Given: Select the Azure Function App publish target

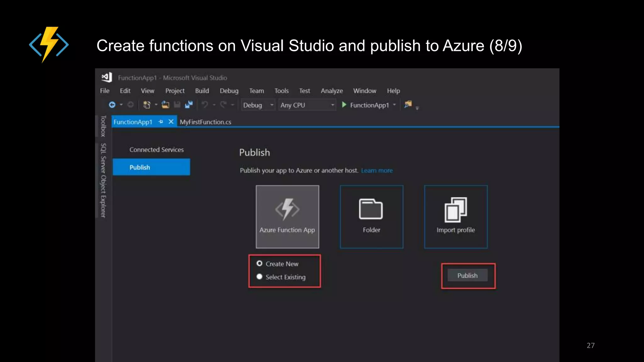Looking at the screenshot, I should tap(287, 217).
